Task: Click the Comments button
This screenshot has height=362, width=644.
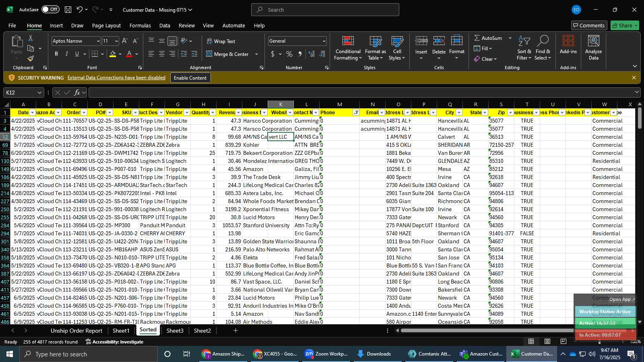Action: 589,25
